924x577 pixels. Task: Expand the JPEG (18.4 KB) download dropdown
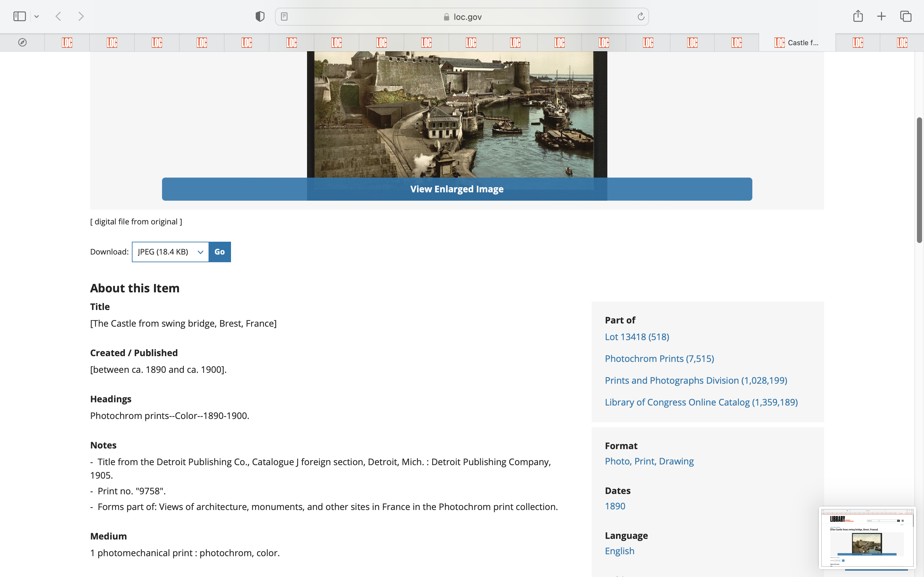tap(170, 252)
